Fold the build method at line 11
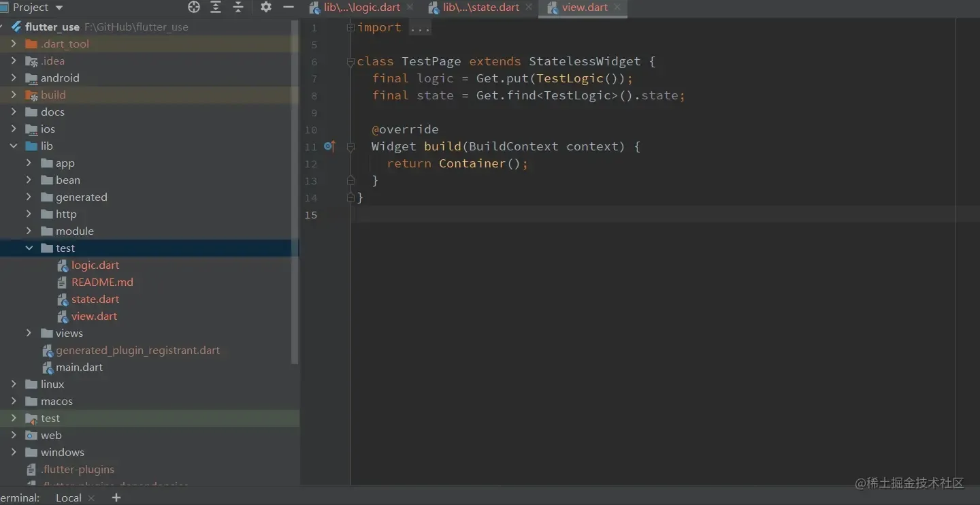This screenshot has width=980, height=505. tap(350, 146)
